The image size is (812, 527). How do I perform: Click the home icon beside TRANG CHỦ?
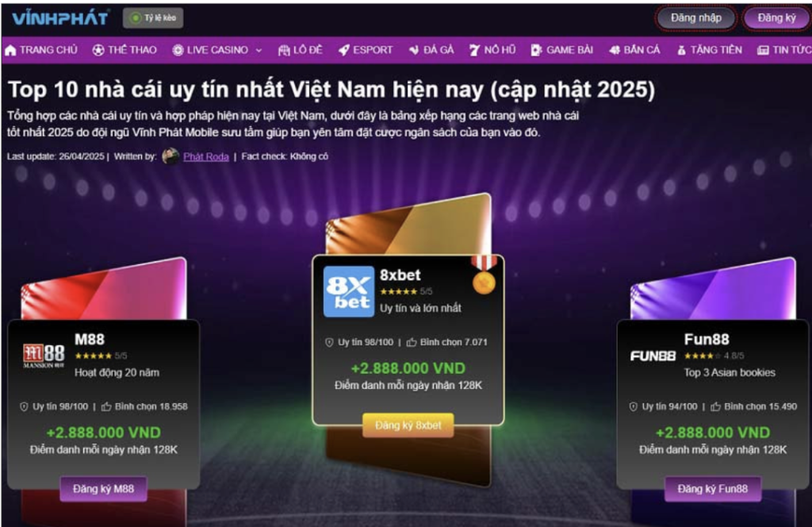pos(10,50)
